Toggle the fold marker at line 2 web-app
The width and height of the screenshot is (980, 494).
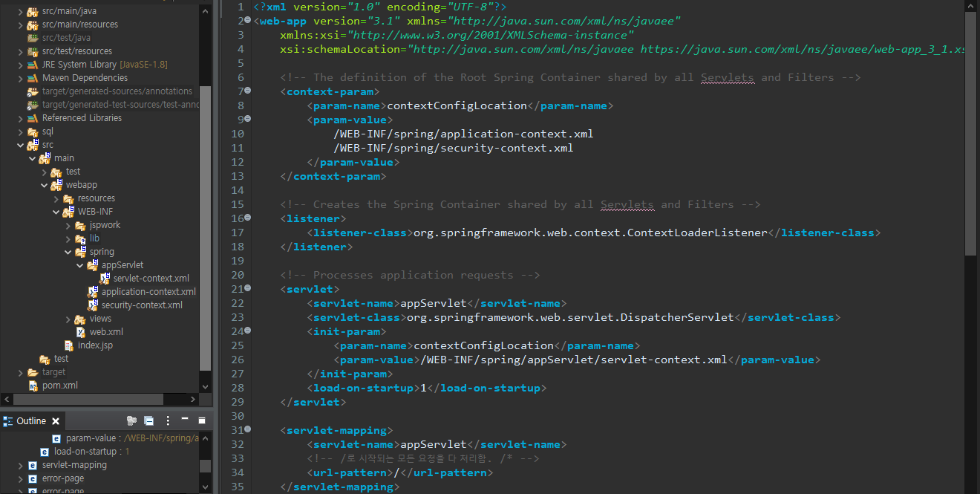pyautogui.click(x=249, y=20)
